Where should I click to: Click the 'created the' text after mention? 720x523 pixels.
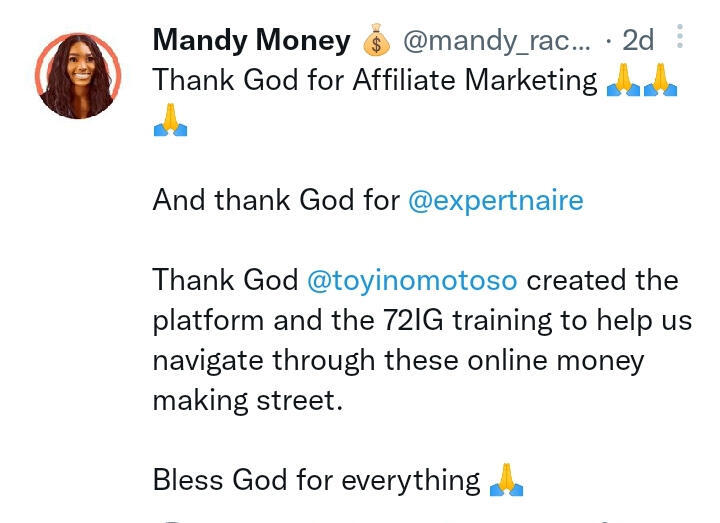(x=602, y=280)
